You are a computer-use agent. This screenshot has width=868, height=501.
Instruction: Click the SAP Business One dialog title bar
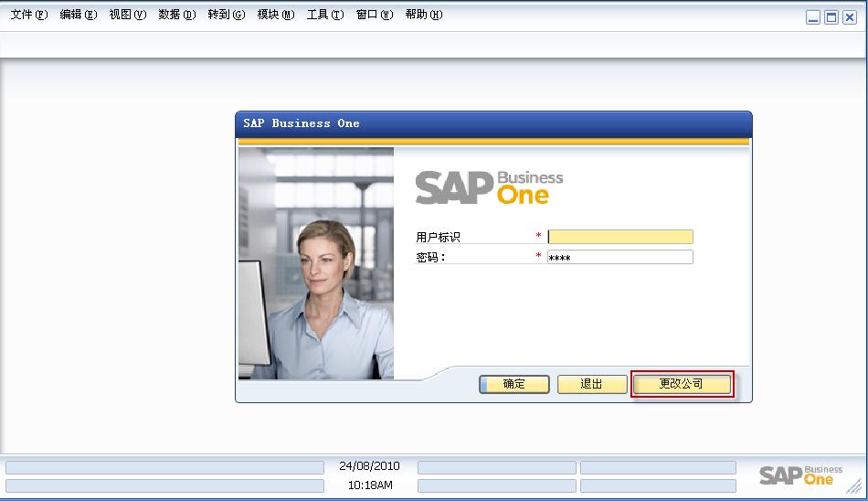pos(493,123)
